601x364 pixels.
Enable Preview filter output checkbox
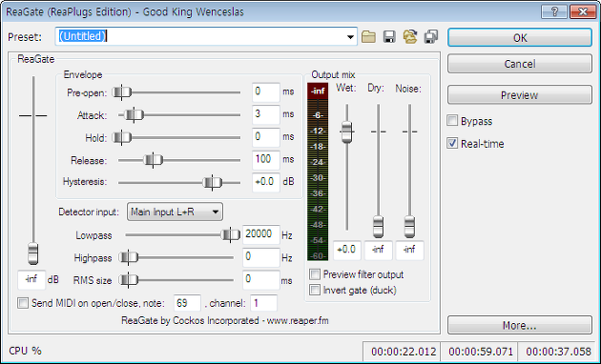[315, 274]
